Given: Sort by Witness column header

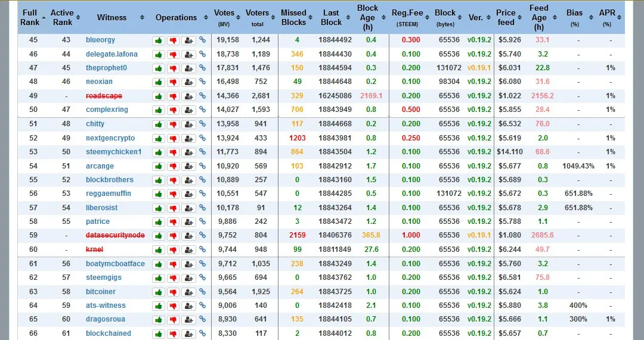Looking at the screenshot, I should tap(114, 18).
